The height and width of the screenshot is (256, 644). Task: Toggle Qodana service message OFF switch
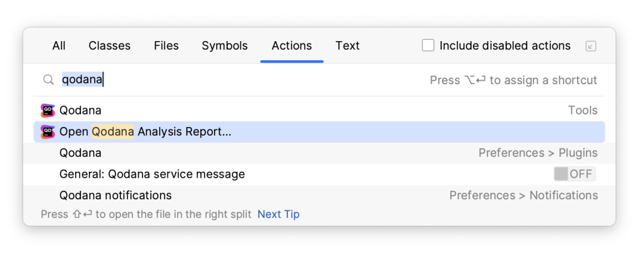tap(575, 174)
